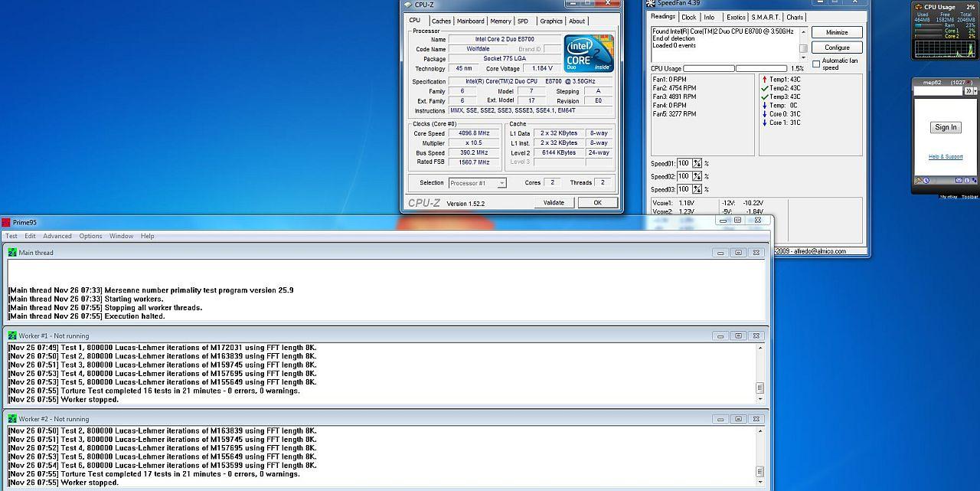Open the My eBay link on the gadget
This screenshot has width=980, height=491.
point(949,197)
